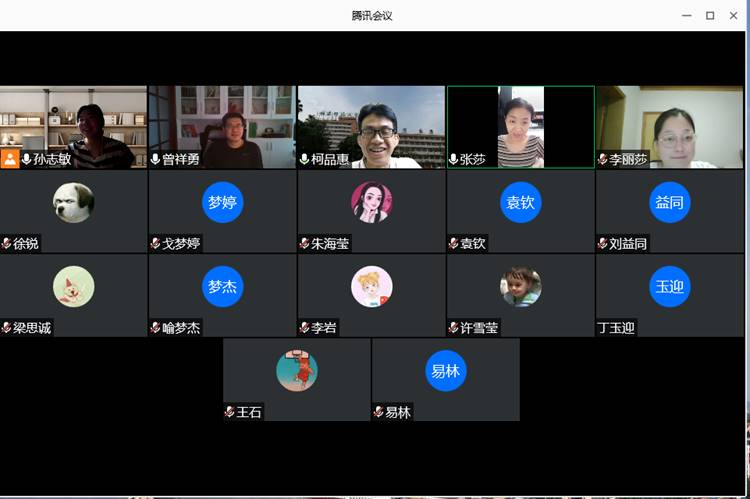Click the microphone icon next to 柯品惠
Screen dimensions: 750x499
[304, 159]
